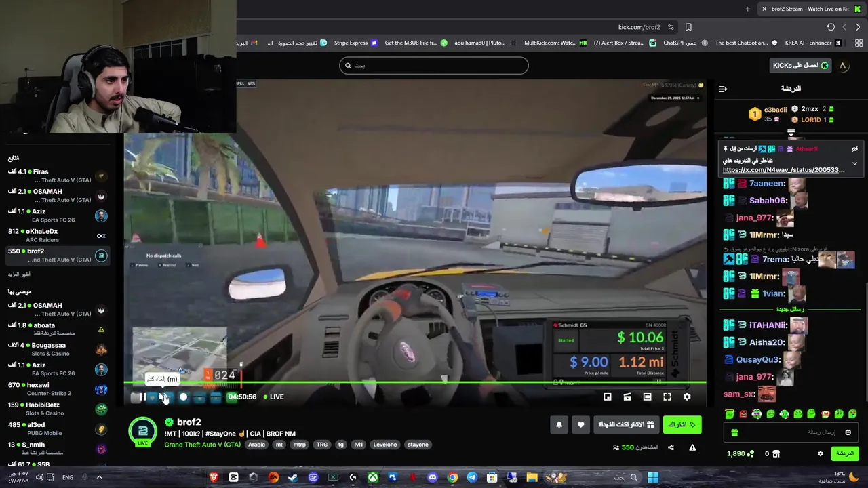The image size is (868, 488).
Task: Select the Arabic tag
Action: (256, 445)
